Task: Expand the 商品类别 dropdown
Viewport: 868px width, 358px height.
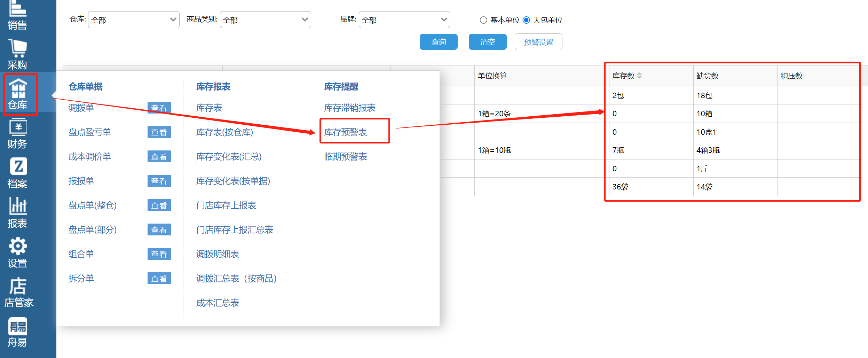Action: tap(265, 20)
